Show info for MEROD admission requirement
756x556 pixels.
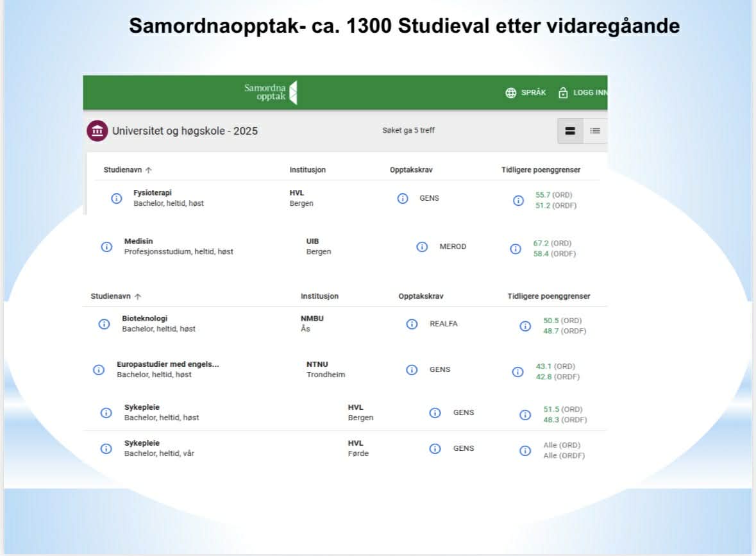coord(422,247)
